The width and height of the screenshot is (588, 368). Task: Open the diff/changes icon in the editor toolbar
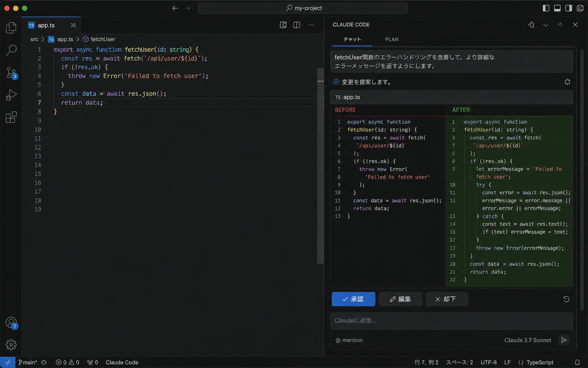point(283,25)
